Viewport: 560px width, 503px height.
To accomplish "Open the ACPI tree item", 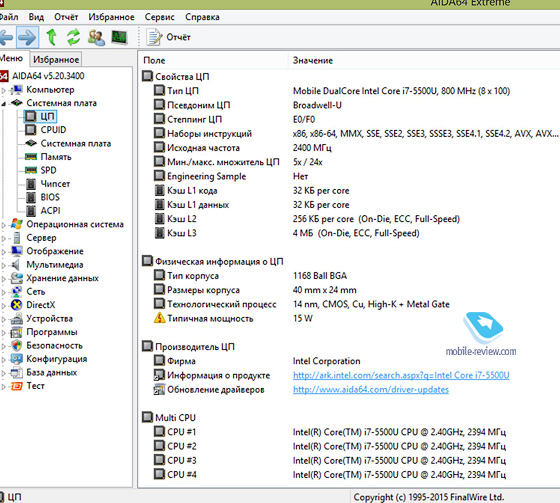I will (x=43, y=211).
